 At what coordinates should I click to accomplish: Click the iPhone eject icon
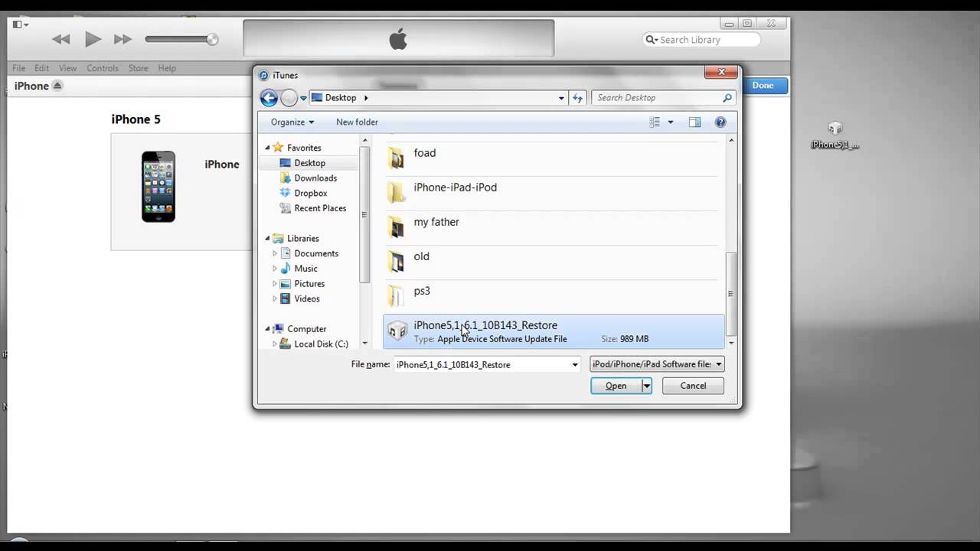[x=57, y=86]
